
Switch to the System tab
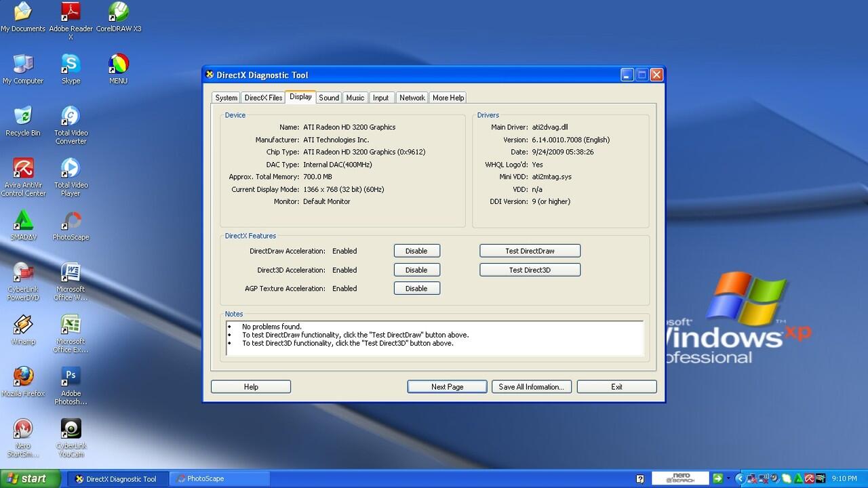point(226,98)
